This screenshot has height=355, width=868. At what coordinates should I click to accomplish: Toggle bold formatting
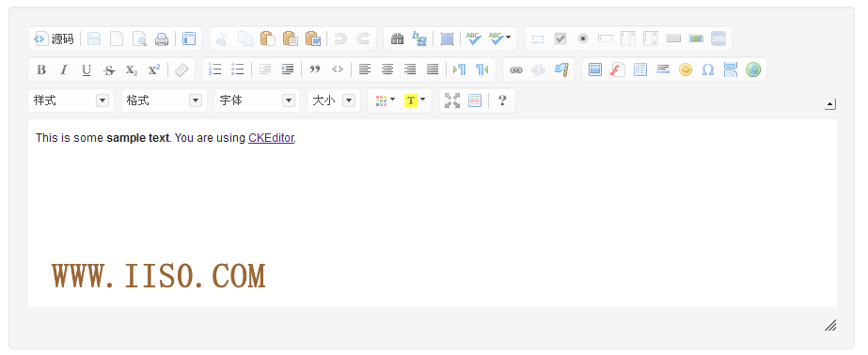41,69
